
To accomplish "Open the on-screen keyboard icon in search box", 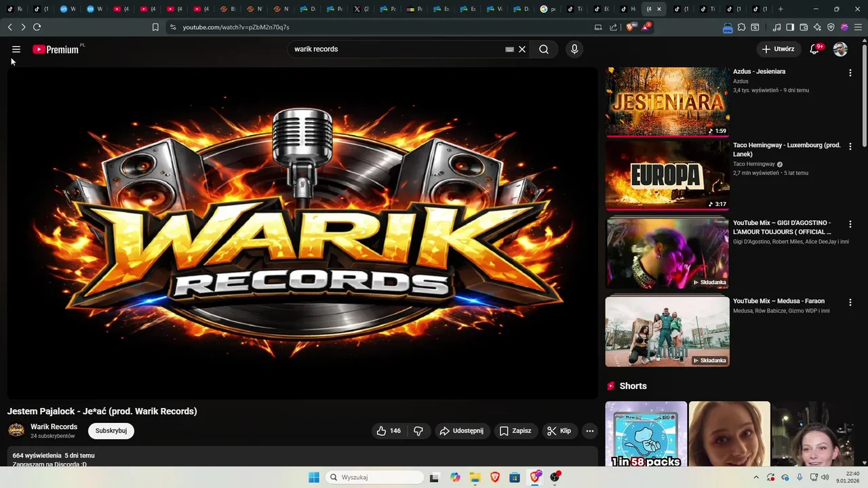I will [509, 49].
